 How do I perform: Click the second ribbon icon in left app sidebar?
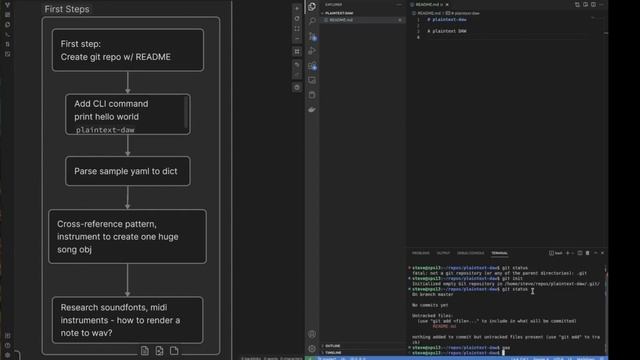click(7, 15)
